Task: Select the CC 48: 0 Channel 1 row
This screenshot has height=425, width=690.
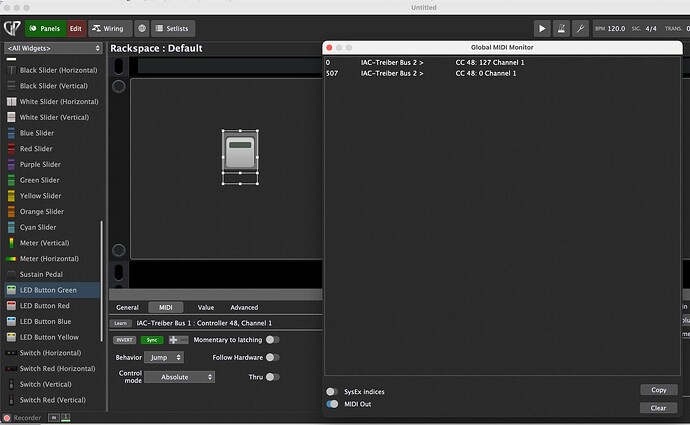Action: (502, 73)
